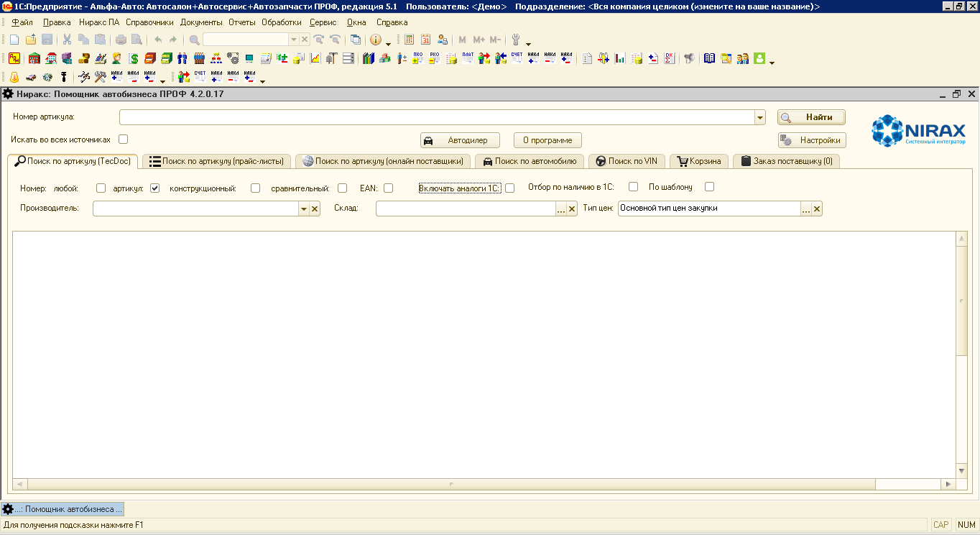Switch to the 'Поиск по автомобилю' tab
Image resolution: width=980 pixels, height=535 pixels.
point(529,161)
